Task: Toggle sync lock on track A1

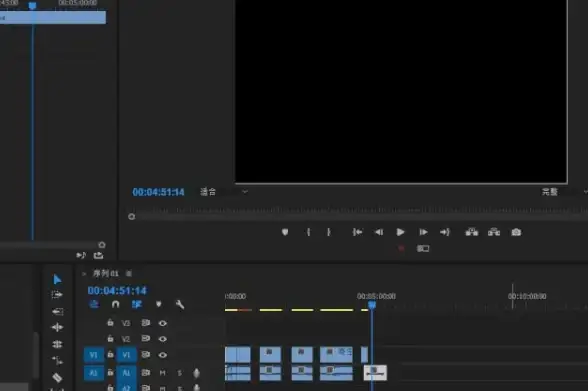Action: pos(146,373)
